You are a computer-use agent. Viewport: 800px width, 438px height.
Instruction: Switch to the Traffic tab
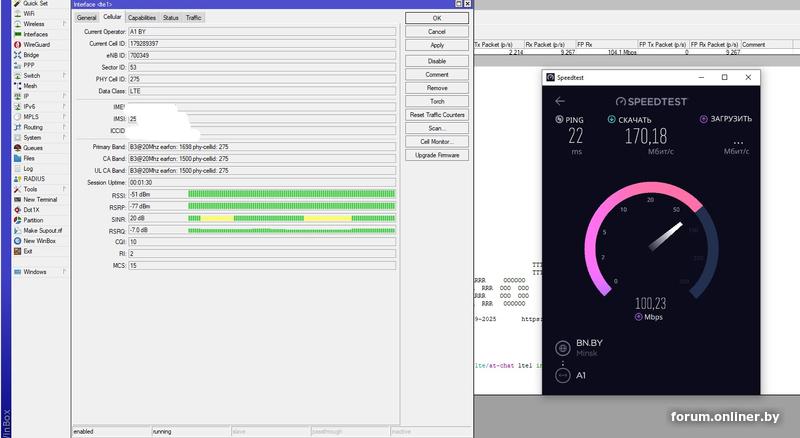[x=193, y=18]
